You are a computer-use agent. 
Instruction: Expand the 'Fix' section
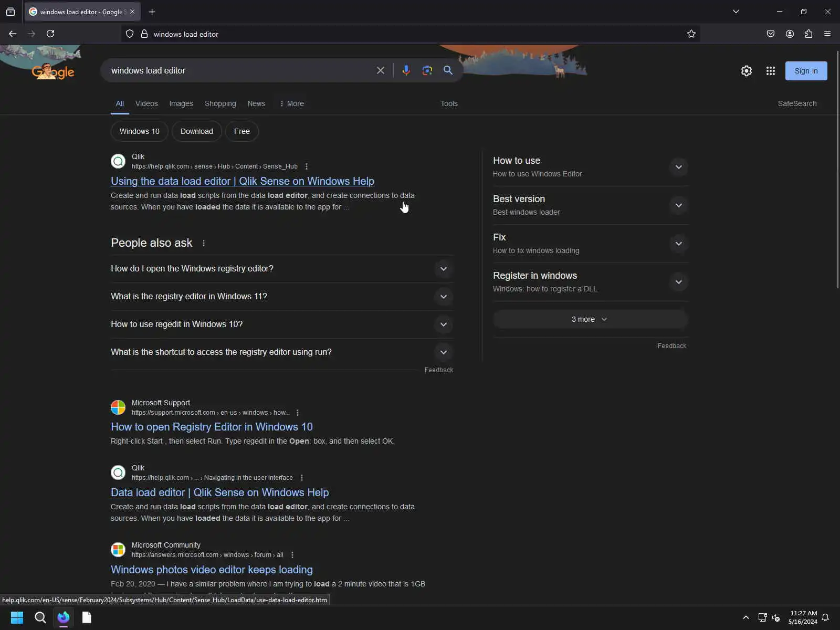[x=590, y=244]
